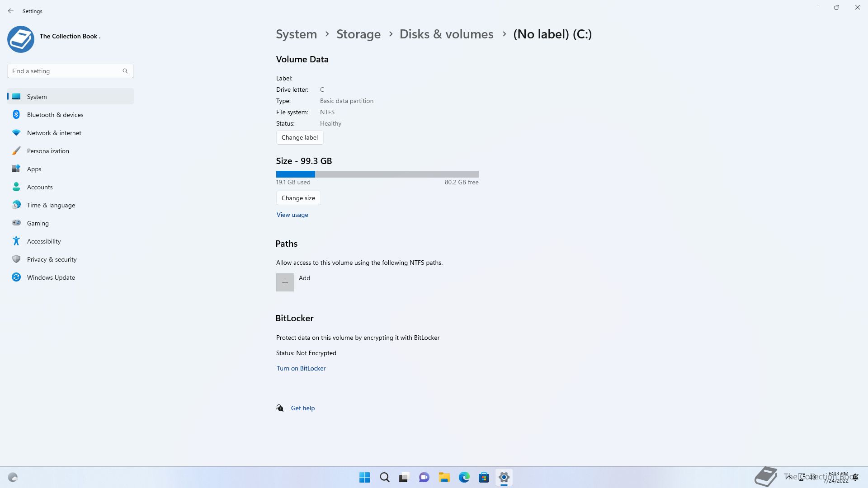Open Windows Update section
Image resolution: width=868 pixels, height=488 pixels.
(51, 277)
